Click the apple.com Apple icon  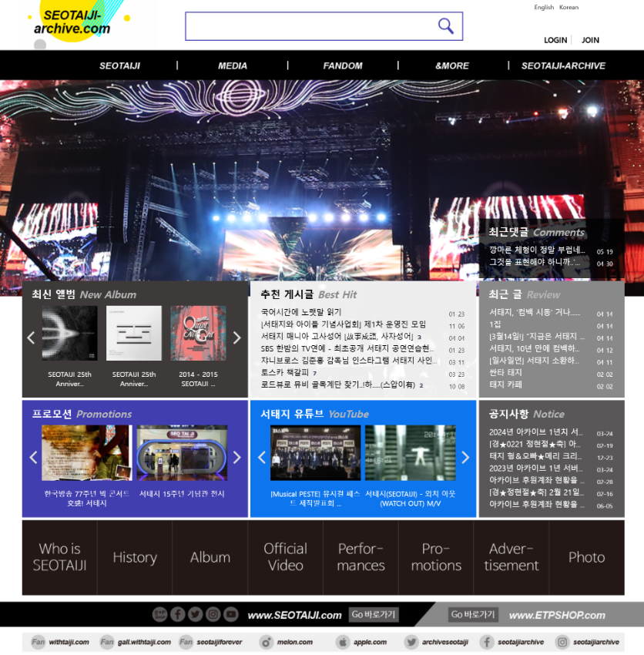coord(343,642)
